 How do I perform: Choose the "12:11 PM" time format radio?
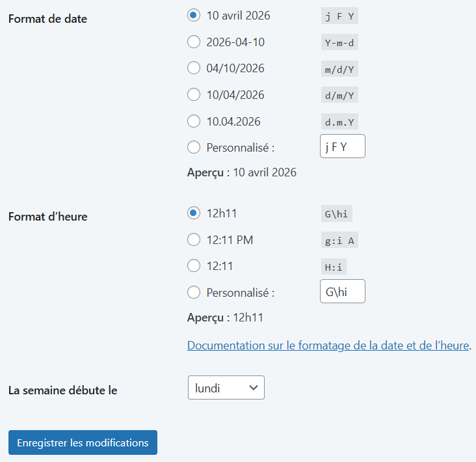[x=193, y=240]
